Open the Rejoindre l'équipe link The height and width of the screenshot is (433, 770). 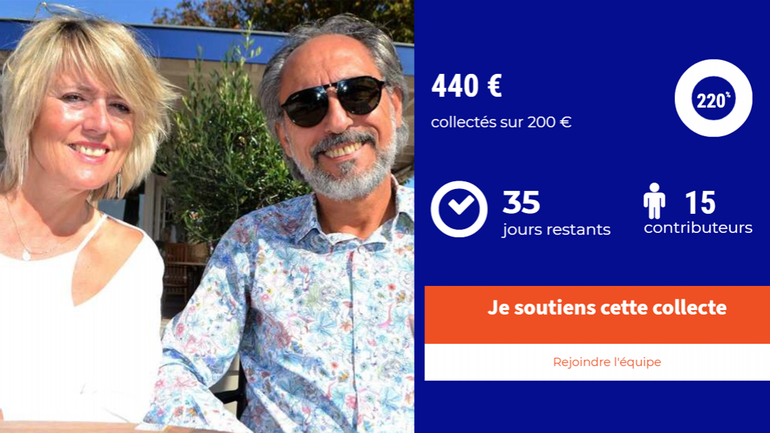[607, 362]
